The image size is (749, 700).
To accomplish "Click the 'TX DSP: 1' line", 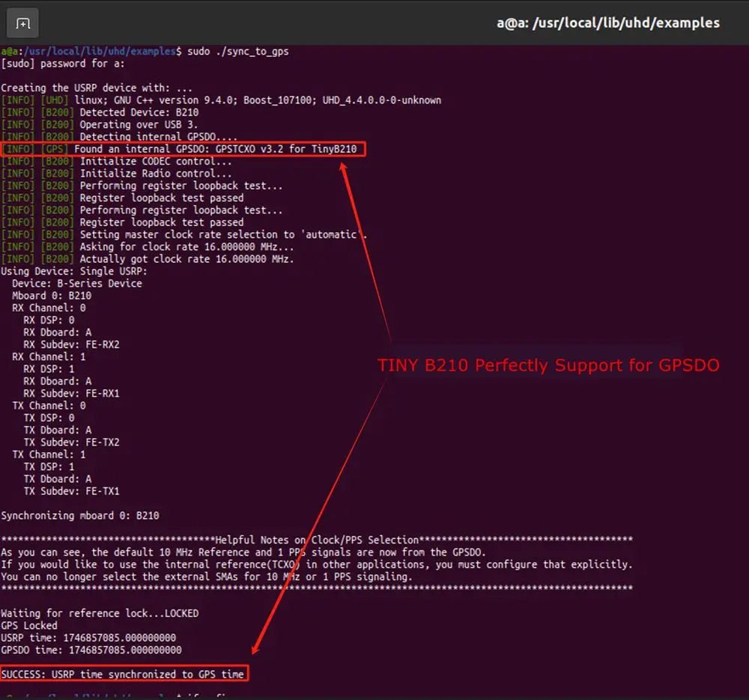I will click(x=49, y=467).
